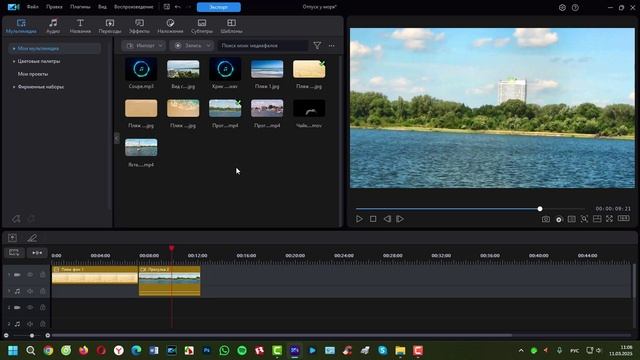Lock video track 1
Viewport: 640px width, 360px height.
[x=42, y=275]
